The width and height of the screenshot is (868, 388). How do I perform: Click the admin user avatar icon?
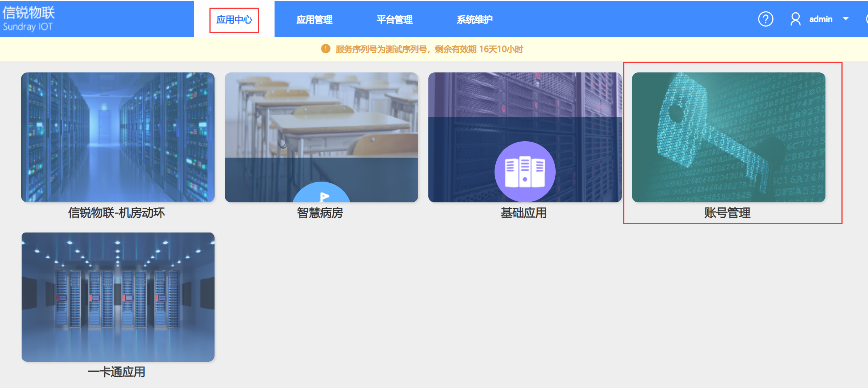[x=795, y=19]
